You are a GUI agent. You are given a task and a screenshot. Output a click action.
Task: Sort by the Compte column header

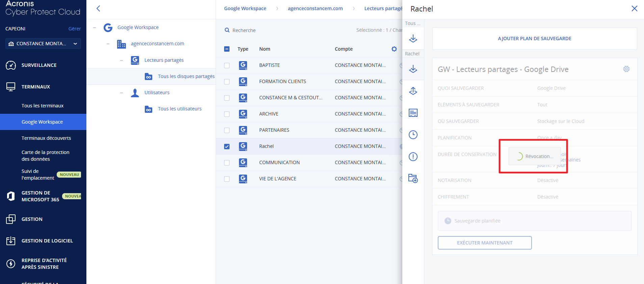pyautogui.click(x=344, y=49)
